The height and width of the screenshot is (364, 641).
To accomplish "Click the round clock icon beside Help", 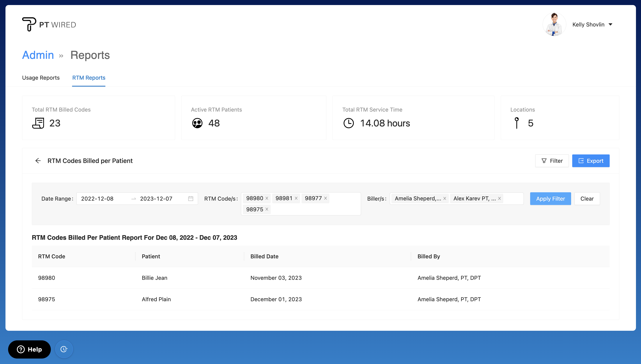I will pos(64,349).
